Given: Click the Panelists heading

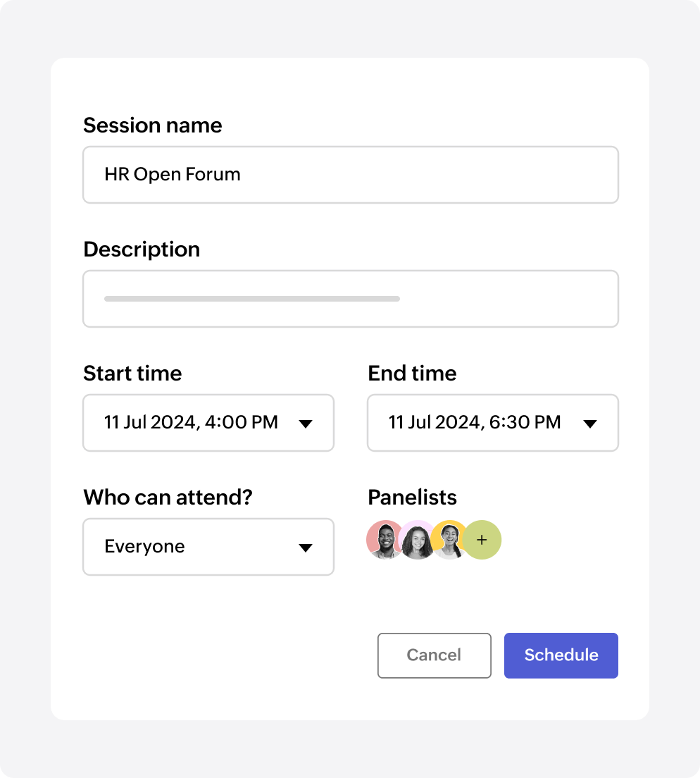Looking at the screenshot, I should (412, 498).
